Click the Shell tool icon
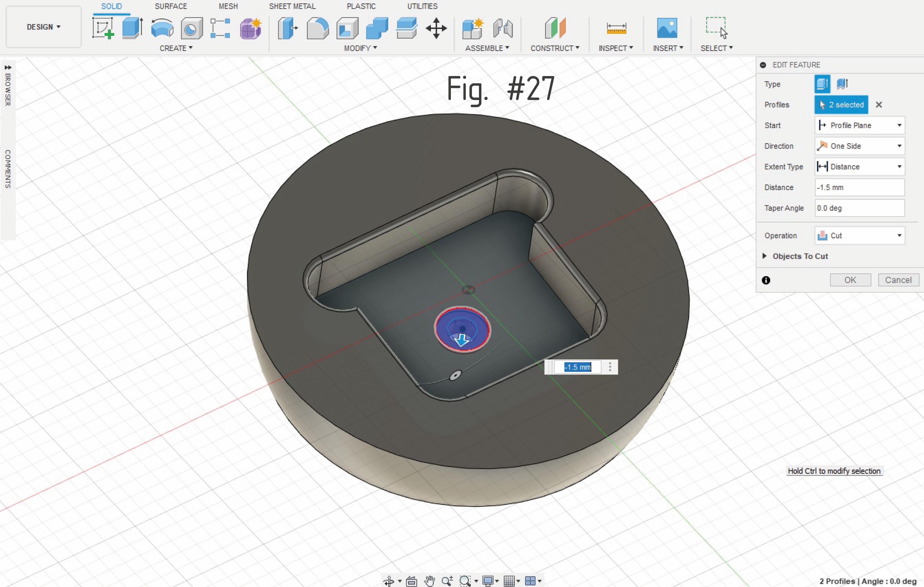The image size is (924, 587). (x=347, y=28)
